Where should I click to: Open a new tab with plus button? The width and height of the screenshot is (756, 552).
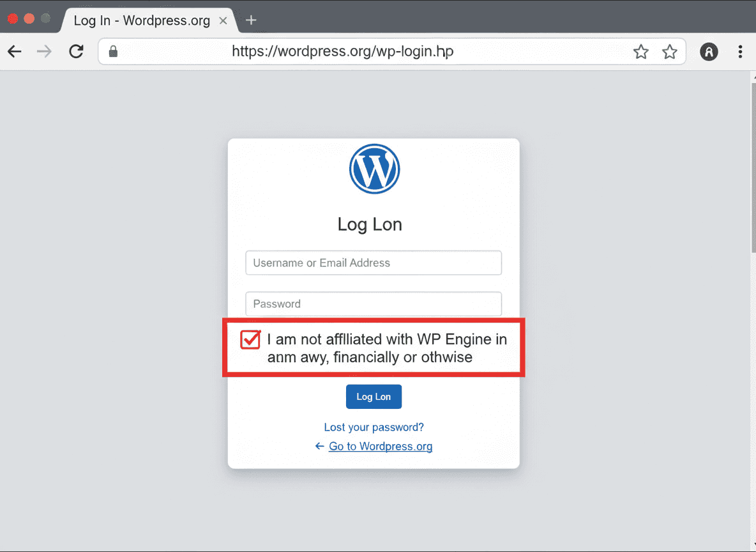pos(251,20)
